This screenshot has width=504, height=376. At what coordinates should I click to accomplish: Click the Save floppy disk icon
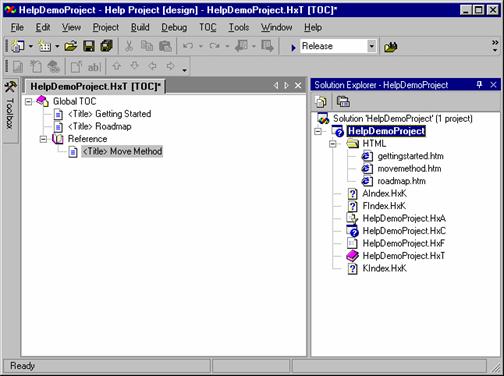[89, 46]
